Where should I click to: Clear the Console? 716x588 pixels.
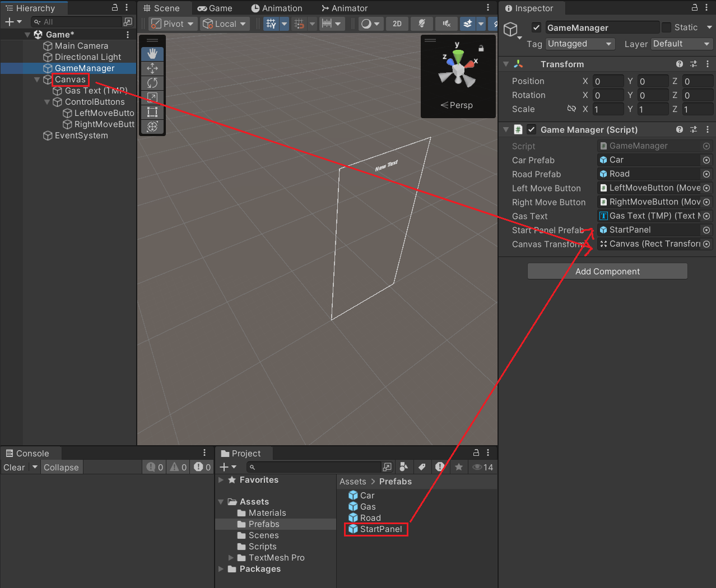(14, 468)
